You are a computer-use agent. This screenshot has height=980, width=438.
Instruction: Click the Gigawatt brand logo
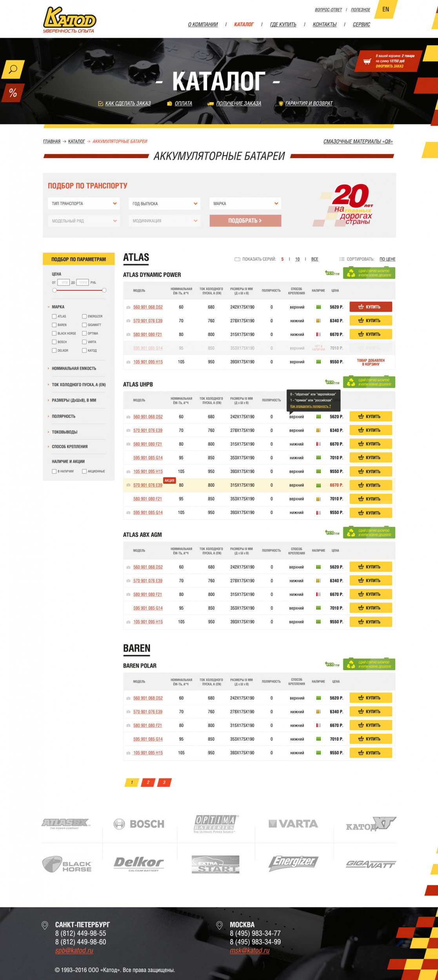tap(371, 864)
